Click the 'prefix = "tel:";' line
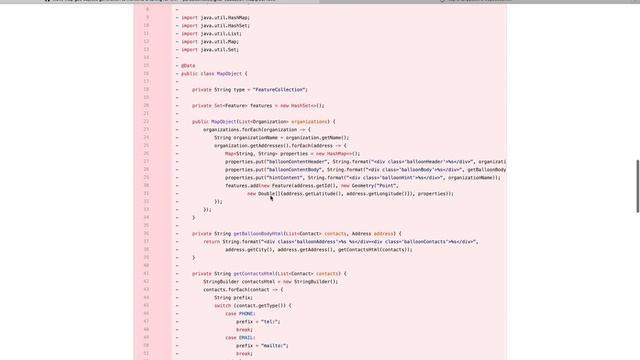The image size is (640, 360). 258,322
